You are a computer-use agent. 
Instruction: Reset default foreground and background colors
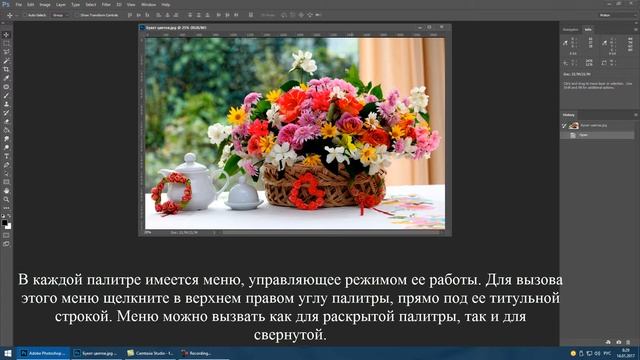pos(3,216)
